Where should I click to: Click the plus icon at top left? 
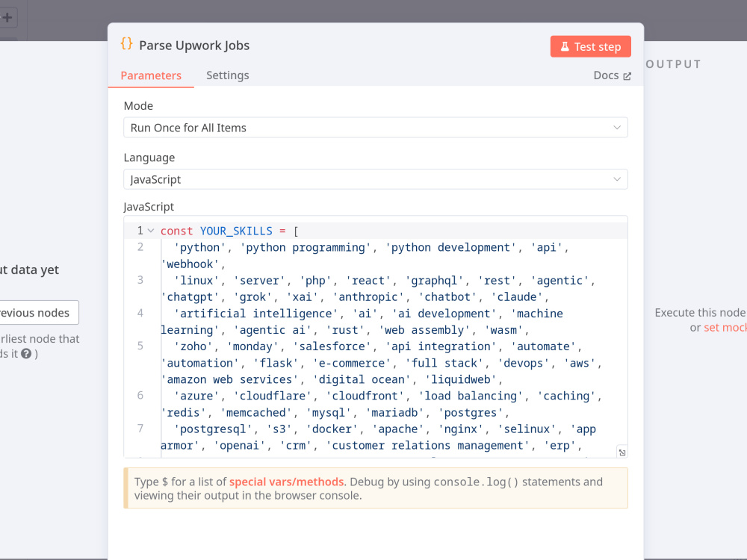tap(7, 18)
